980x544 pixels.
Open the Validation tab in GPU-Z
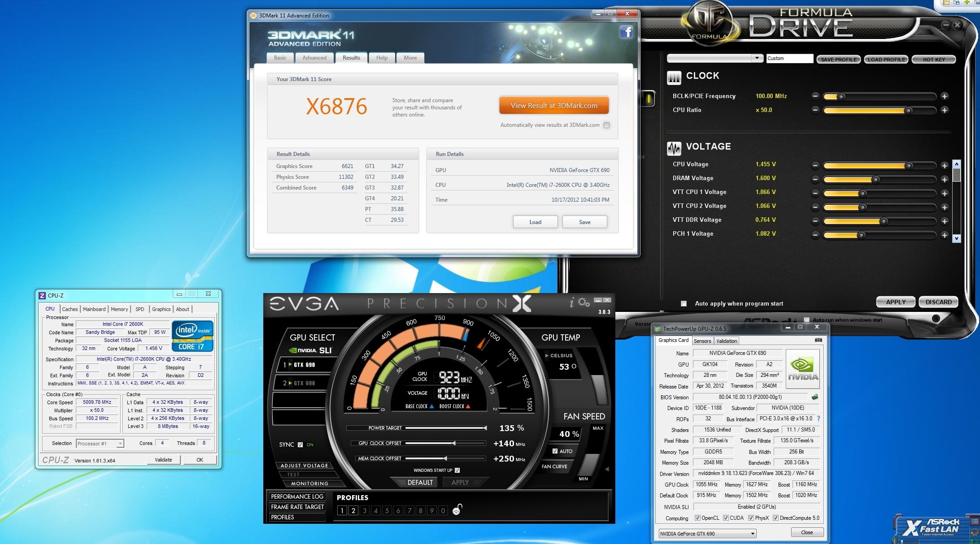[x=727, y=341]
